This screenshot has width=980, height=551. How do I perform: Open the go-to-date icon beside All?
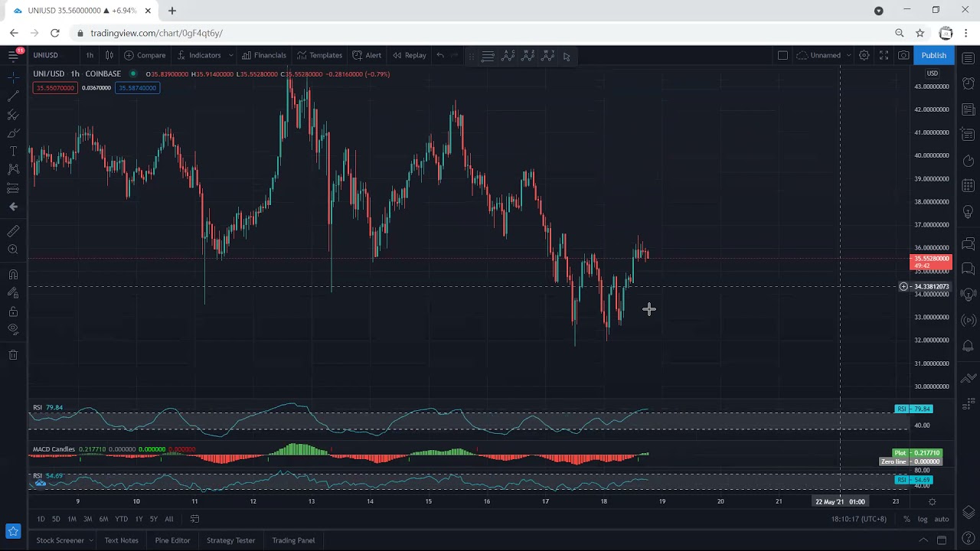(194, 519)
